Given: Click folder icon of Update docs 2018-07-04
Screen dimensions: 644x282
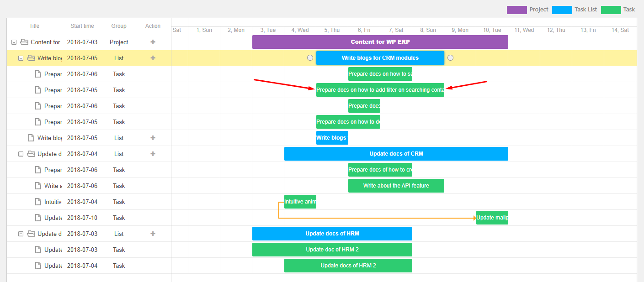Looking at the screenshot, I should click(31, 154).
